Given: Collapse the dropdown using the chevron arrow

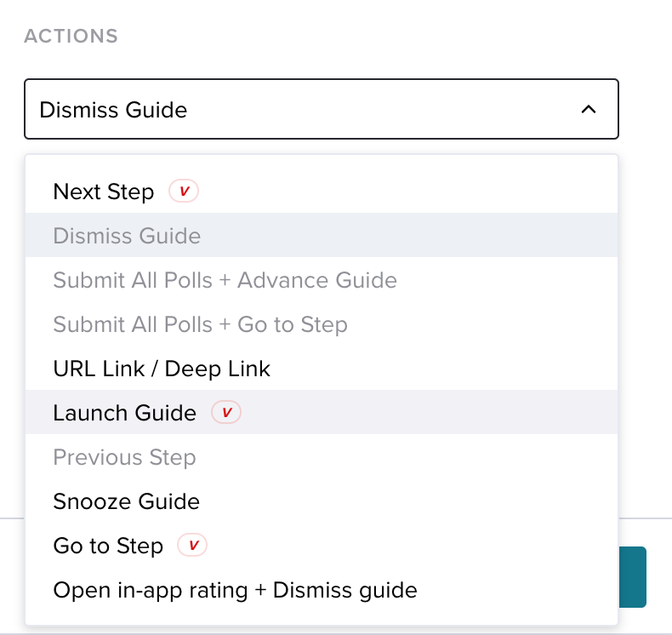Looking at the screenshot, I should (x=589, y=109).
